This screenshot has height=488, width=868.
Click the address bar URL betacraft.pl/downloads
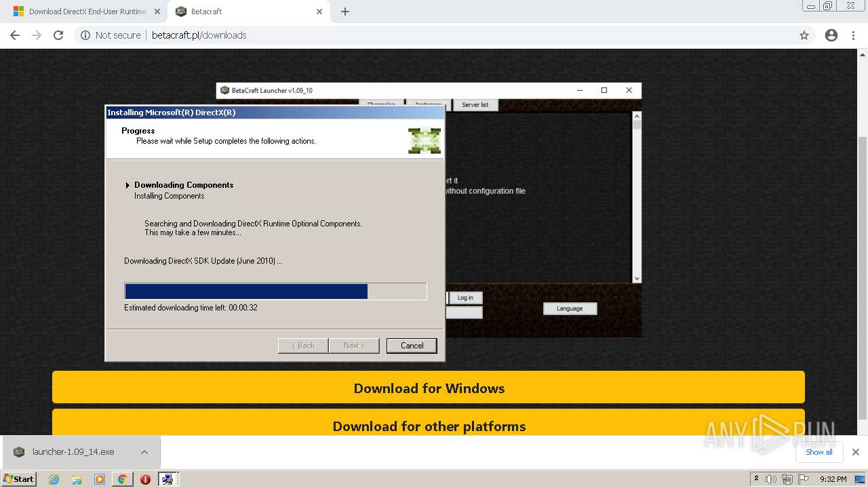(x=199, y=35)
